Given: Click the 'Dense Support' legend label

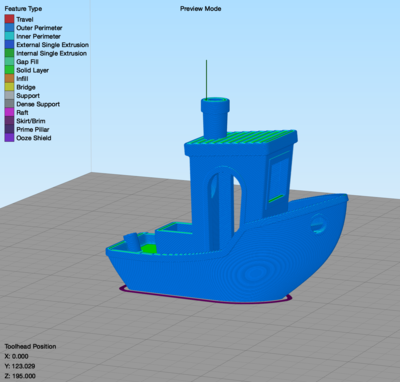Looking at the screenshot, I should (x=38, y=104).
